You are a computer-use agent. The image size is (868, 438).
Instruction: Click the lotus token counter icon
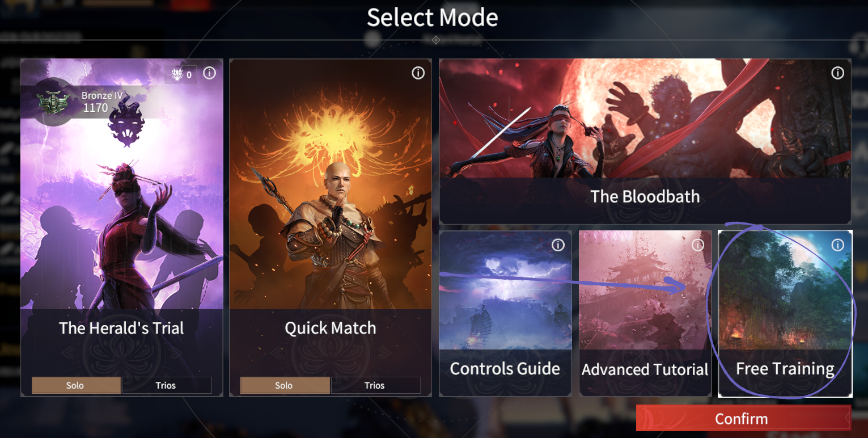tap(176, 74)
